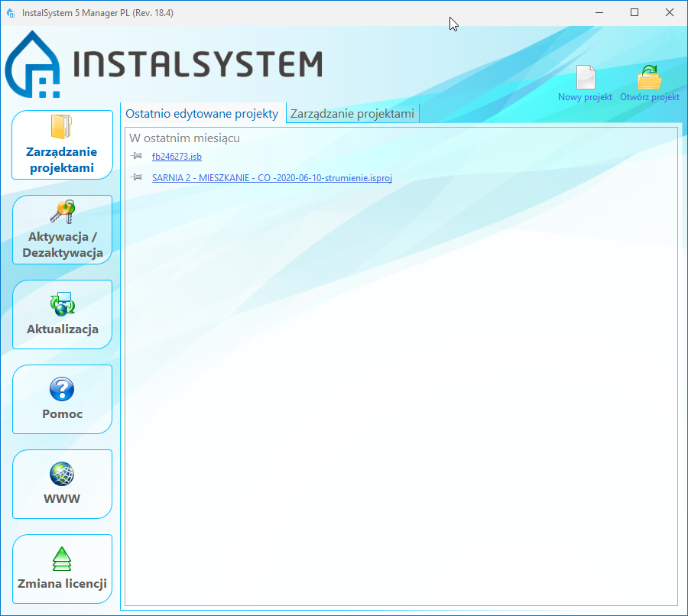The image size is (688, 616).
Task: Click the Nowy projekt label
Action: click(585, 97)
